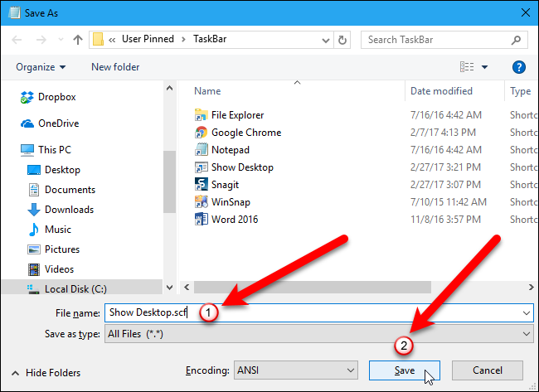Viewport: 539px width, 392px height.
Task: Select the Word 2016 file name
Action: 235,219
